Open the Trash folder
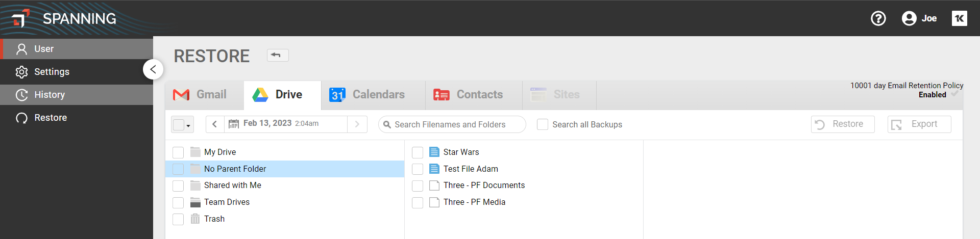This screenshot has width=980, height=239. [214, 219]
